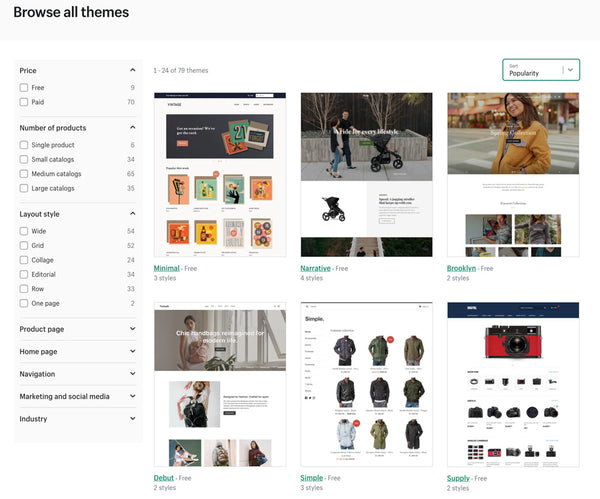Open the Debut theme link
Image resolution: width=600 pixels, height=499 pixels.
point(164,478)
